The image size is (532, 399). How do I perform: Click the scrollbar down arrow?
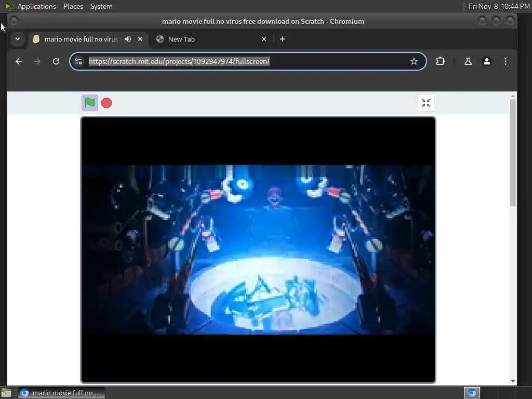coord(513,381)
